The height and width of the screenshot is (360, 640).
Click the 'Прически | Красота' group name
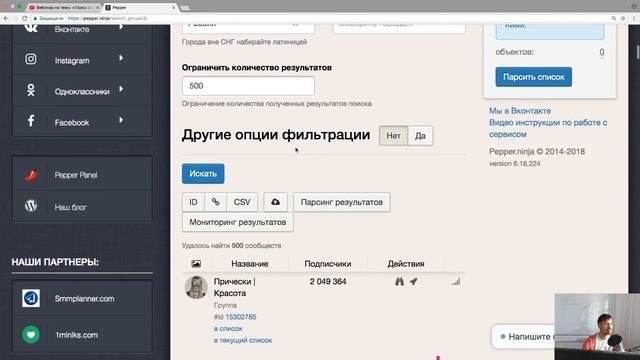pos(234,287)
